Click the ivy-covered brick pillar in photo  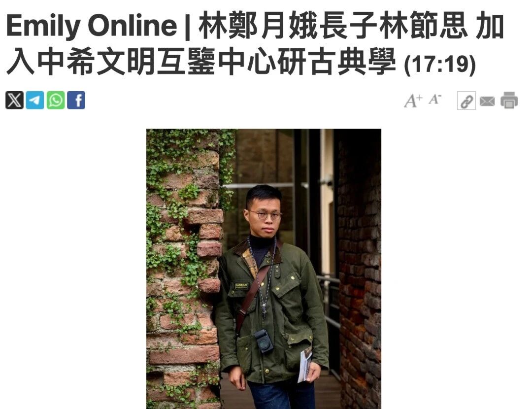click(183, 269)
